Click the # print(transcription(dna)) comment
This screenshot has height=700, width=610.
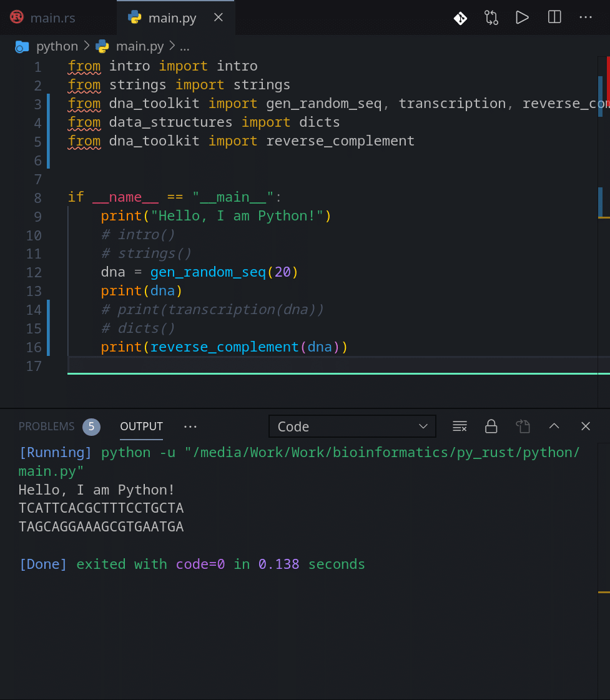tap(212, 309)
